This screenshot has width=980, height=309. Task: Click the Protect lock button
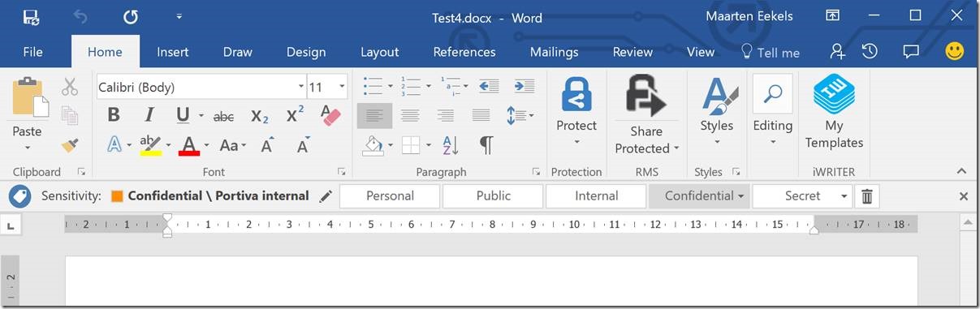(x=576, y=112)
